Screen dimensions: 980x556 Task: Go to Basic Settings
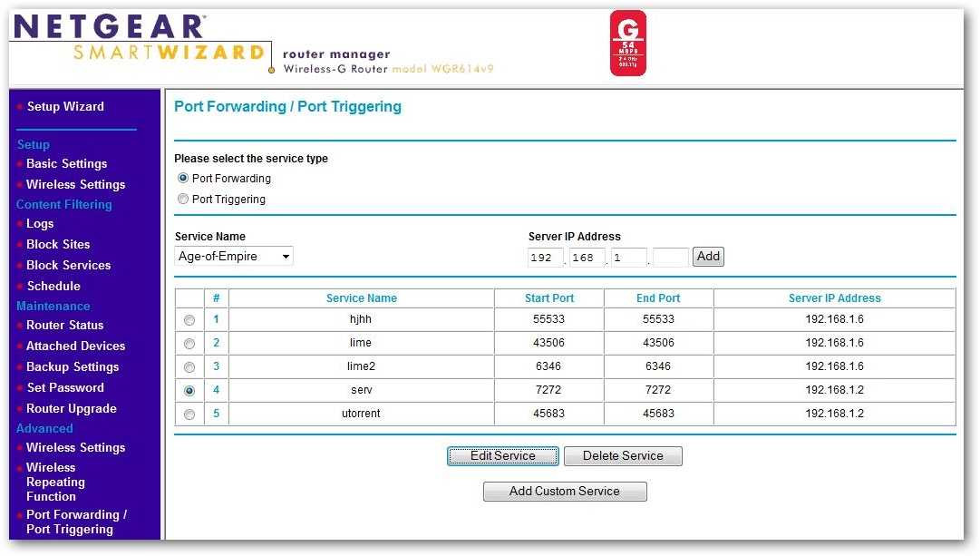click(x=66, y=163)
